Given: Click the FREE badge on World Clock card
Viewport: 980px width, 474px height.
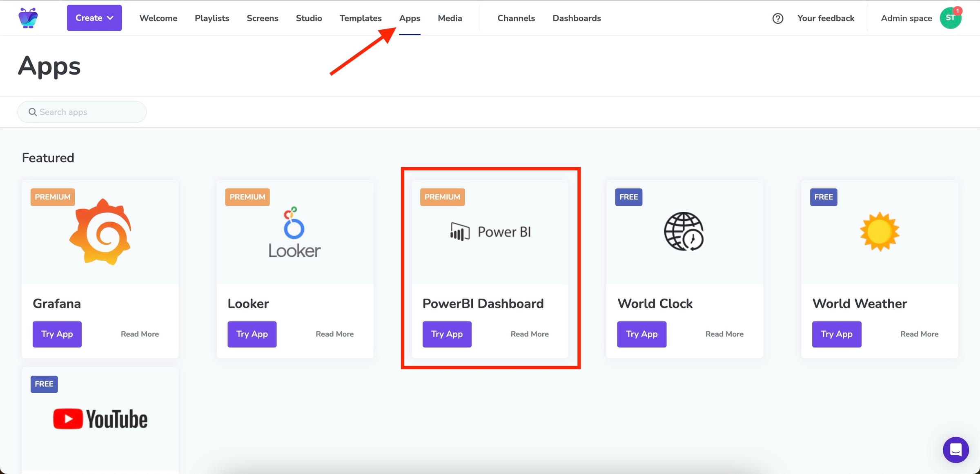Looking at the screenshot, I should click(x=628, y=197).
